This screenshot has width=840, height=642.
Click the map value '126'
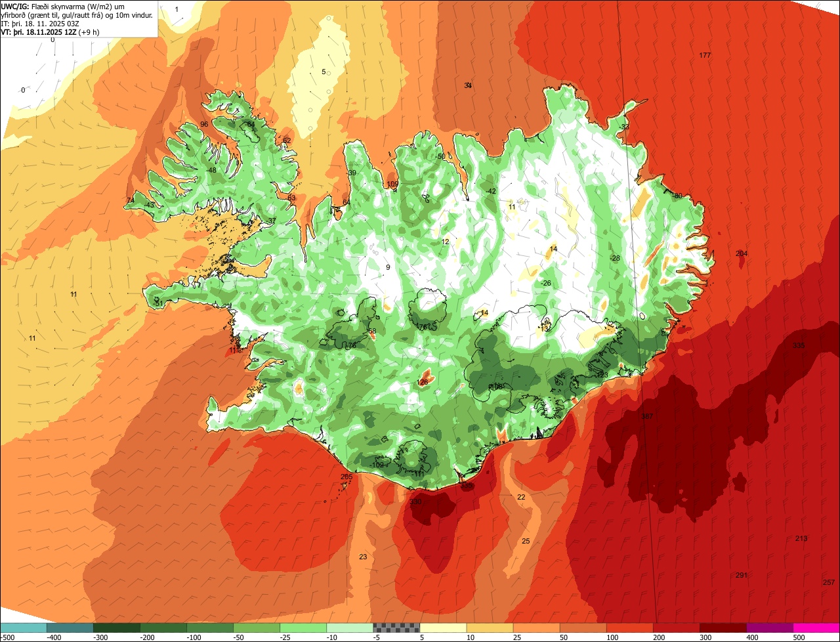pyautogui.click(x=423, y=382)
